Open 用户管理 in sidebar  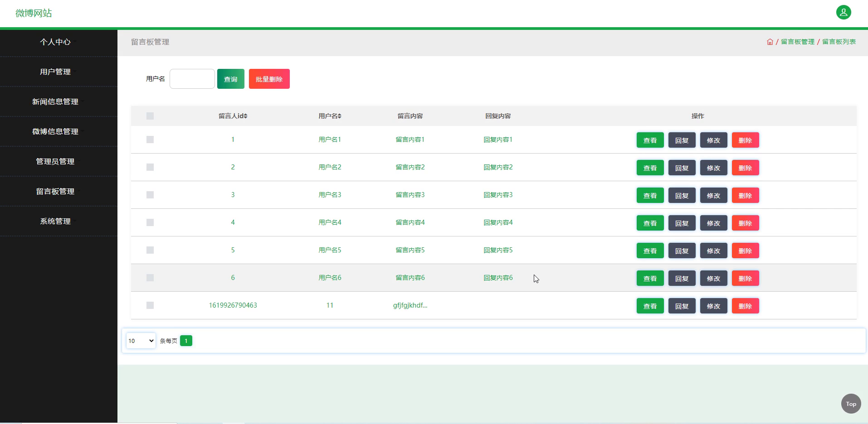[55, 72]
